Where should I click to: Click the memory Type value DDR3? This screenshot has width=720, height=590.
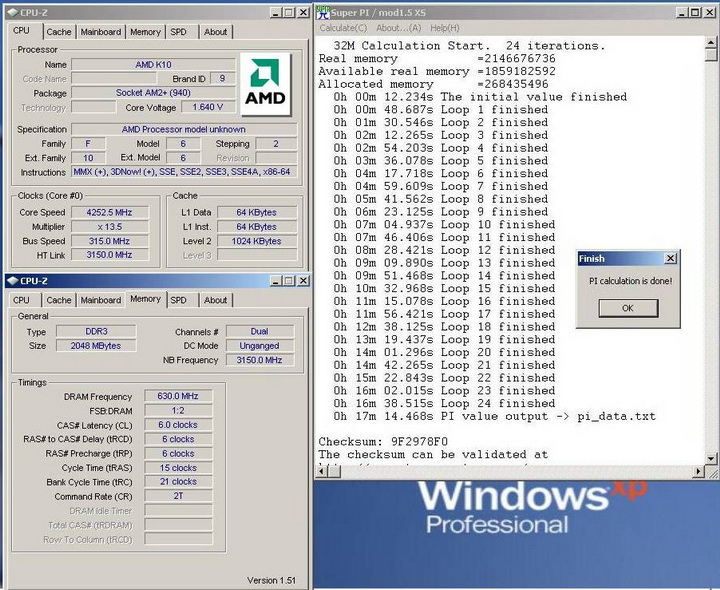[x=96, y=332]
